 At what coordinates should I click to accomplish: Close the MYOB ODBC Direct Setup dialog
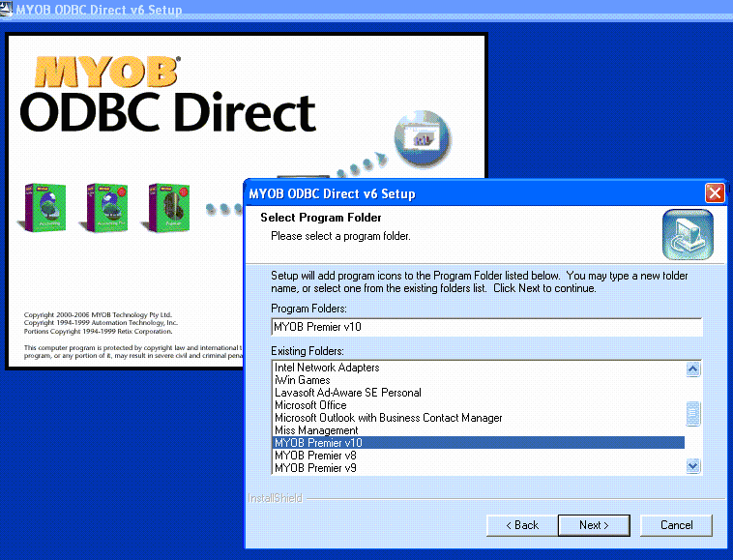pos(715,192)
